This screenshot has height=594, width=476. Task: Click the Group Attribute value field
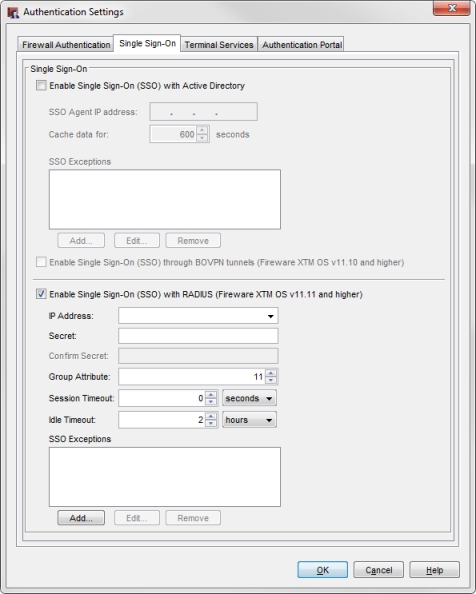(192, 377)
